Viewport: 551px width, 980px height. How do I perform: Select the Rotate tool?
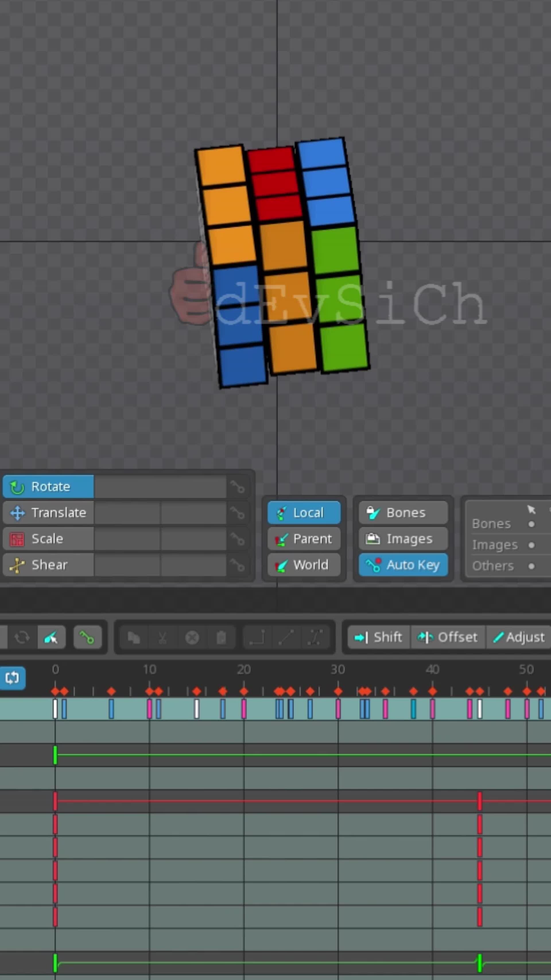point(48,487)
